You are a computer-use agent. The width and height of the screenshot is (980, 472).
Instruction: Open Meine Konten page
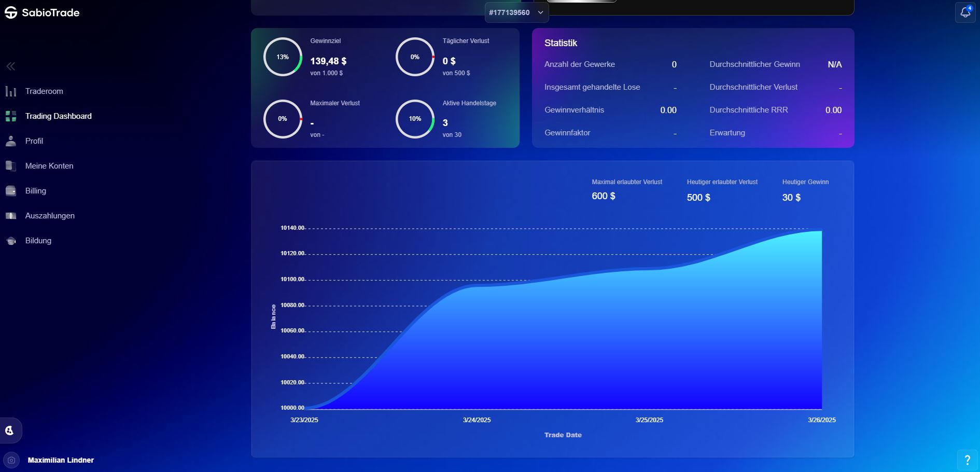tap(49, 166)
